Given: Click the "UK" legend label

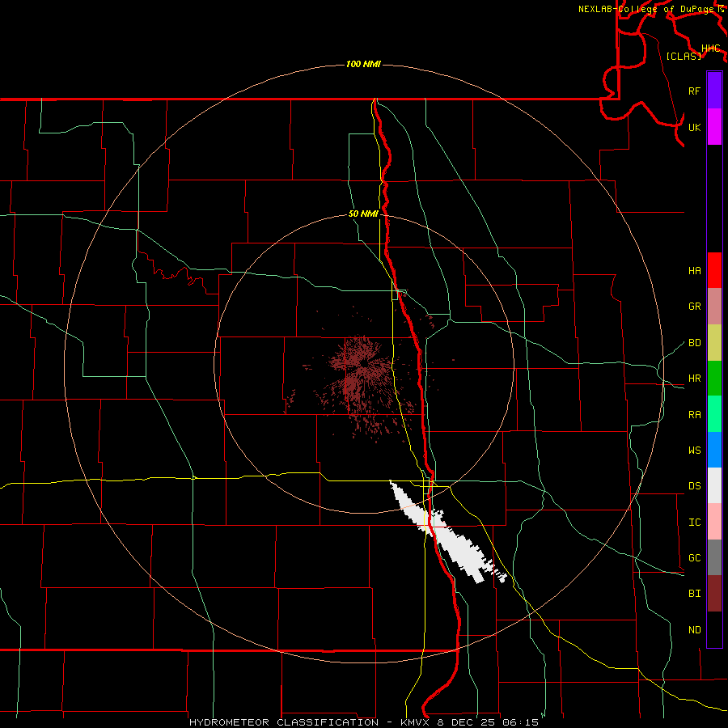Looking at the screenshot, I should pyautogui.click(x=694, y=127).
